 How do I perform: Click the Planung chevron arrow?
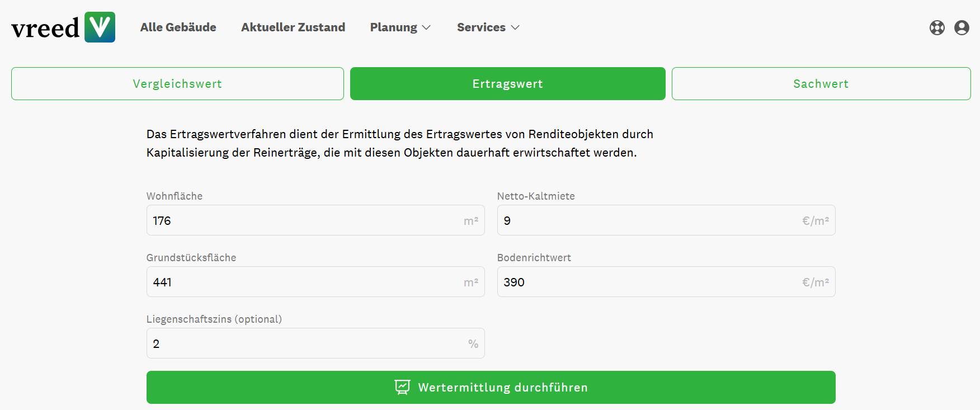pos(426,27)
